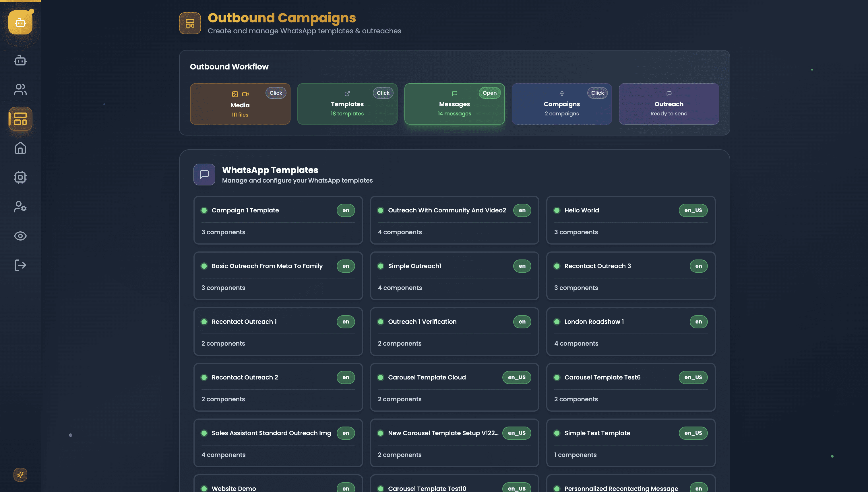
Task: Select the home icon in sidebar
Action: [20, 148]
